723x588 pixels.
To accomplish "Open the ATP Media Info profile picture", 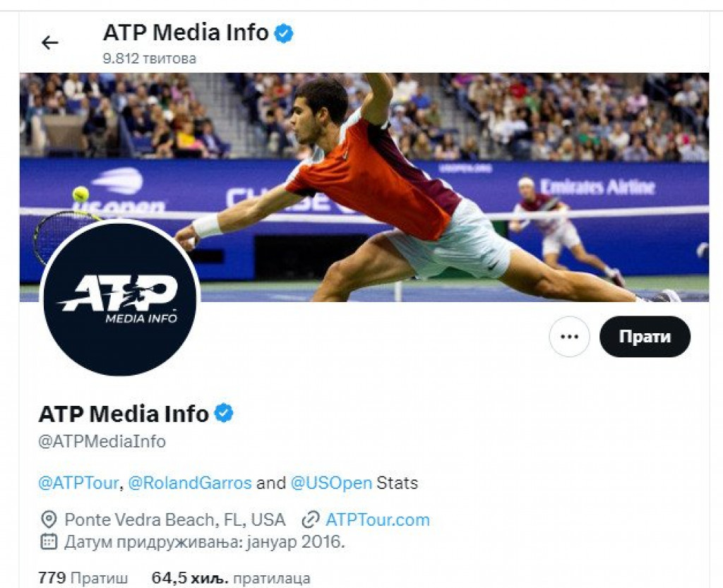I will [x=120, y=297].
